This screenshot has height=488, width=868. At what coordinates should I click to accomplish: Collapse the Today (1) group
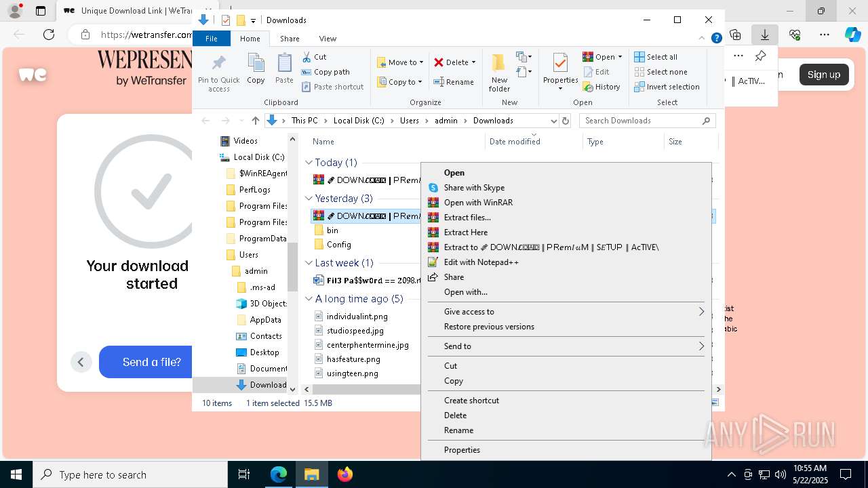(309, 163)
